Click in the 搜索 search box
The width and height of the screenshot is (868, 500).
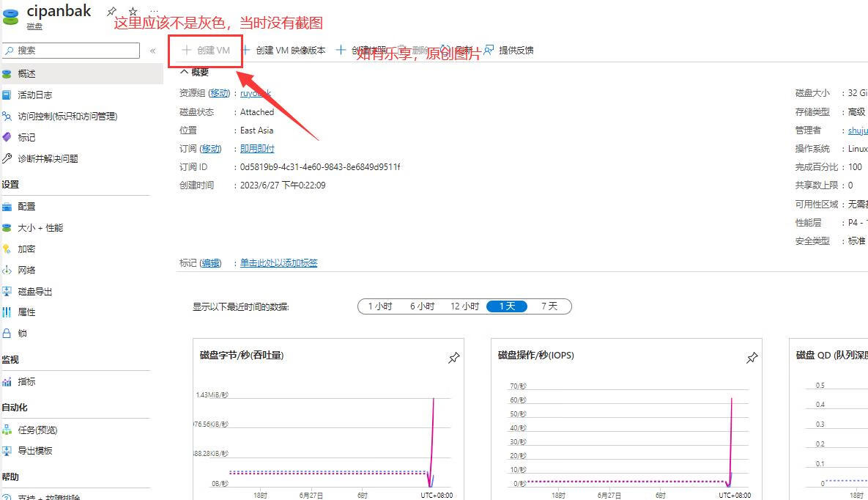point(71,51)
